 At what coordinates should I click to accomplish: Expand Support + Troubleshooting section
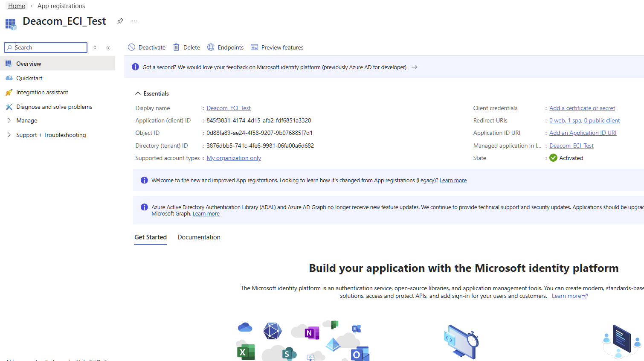(x=51, y=135)
